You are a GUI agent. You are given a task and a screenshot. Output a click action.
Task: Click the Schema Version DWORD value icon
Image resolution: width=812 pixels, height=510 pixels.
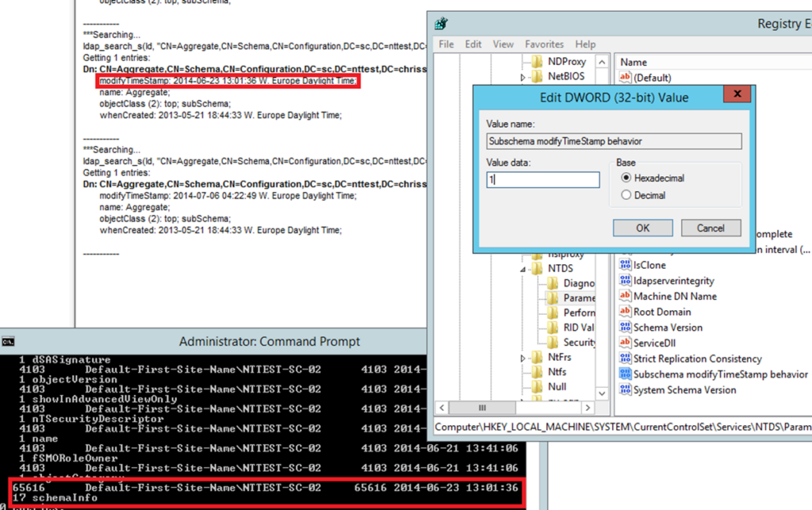(x=625, y=328)
